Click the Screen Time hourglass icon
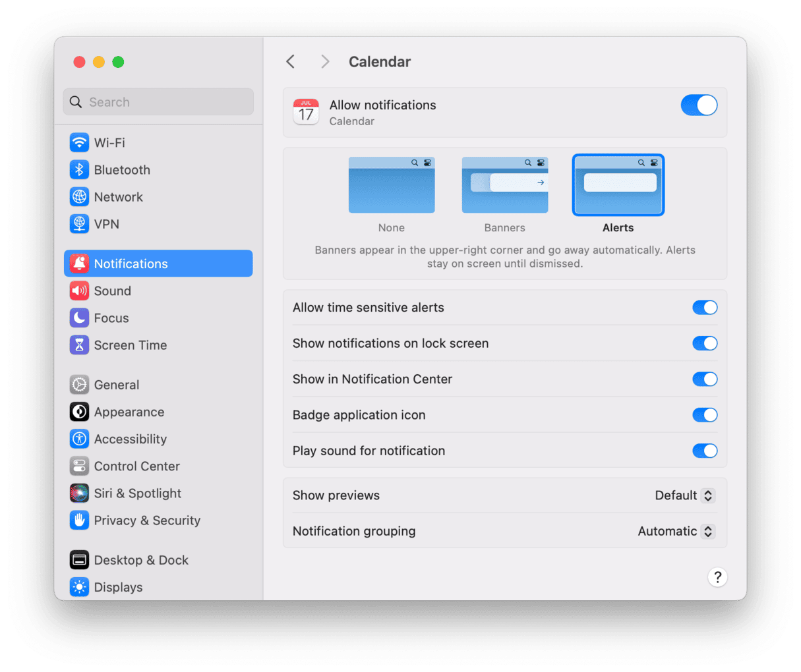 79,345
